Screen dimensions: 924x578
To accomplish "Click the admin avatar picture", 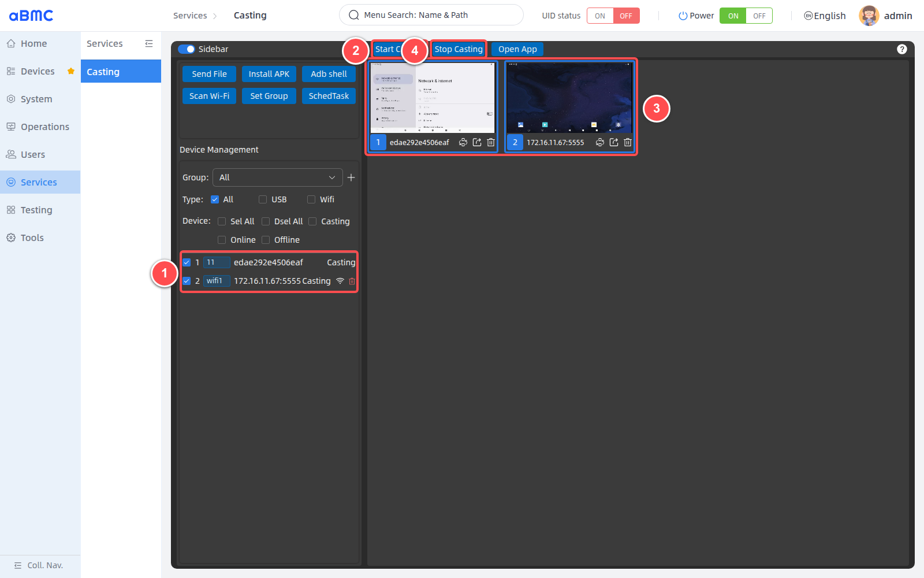I will (x=869, y=16).
